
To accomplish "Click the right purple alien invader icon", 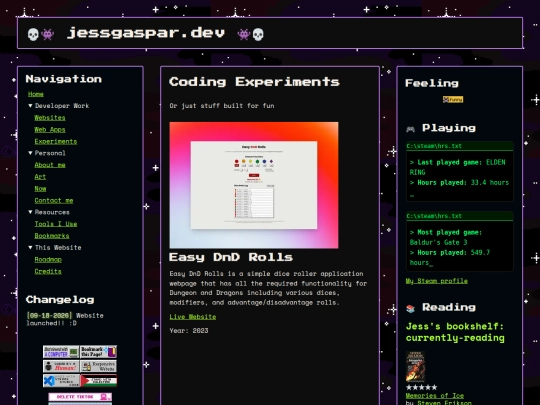I will coord(244,34).
